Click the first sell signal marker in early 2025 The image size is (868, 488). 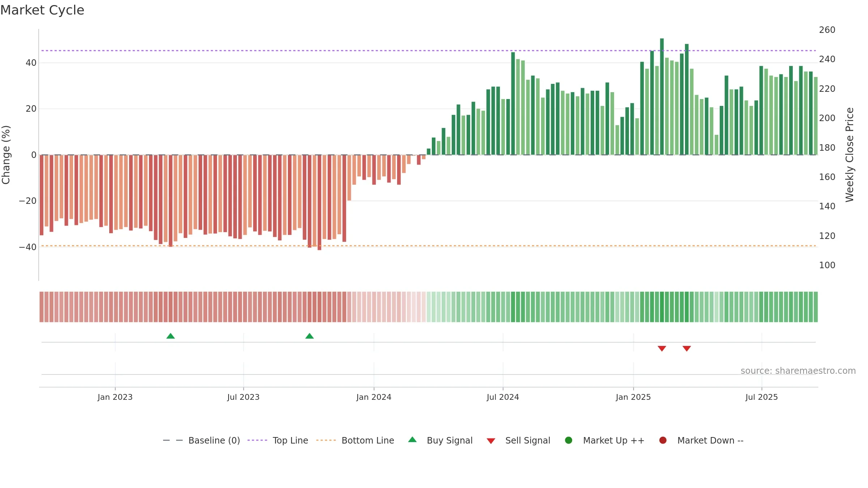coord(662,348)
